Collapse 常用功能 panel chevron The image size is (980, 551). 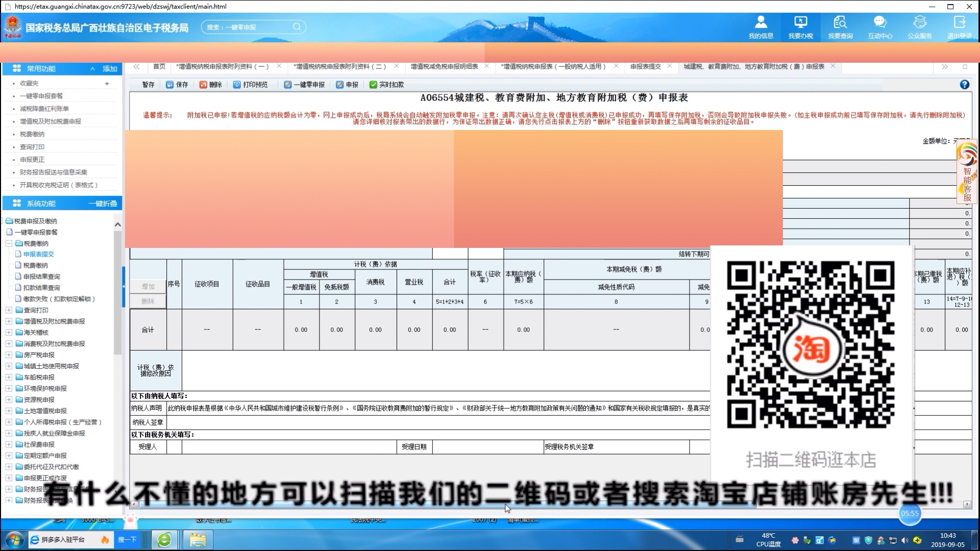[x=92, y=69]
